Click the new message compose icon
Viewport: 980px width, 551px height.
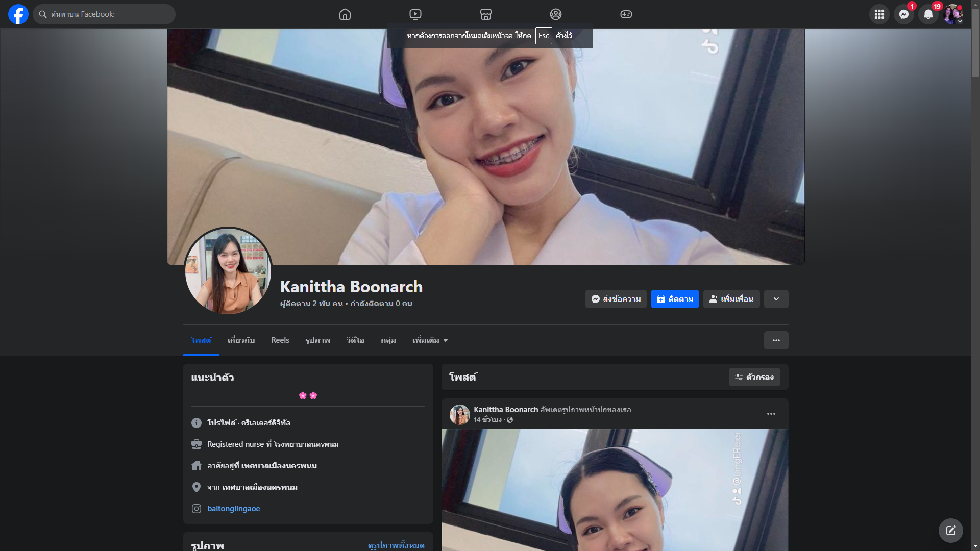pyautogui.click(x=950, y=531)
